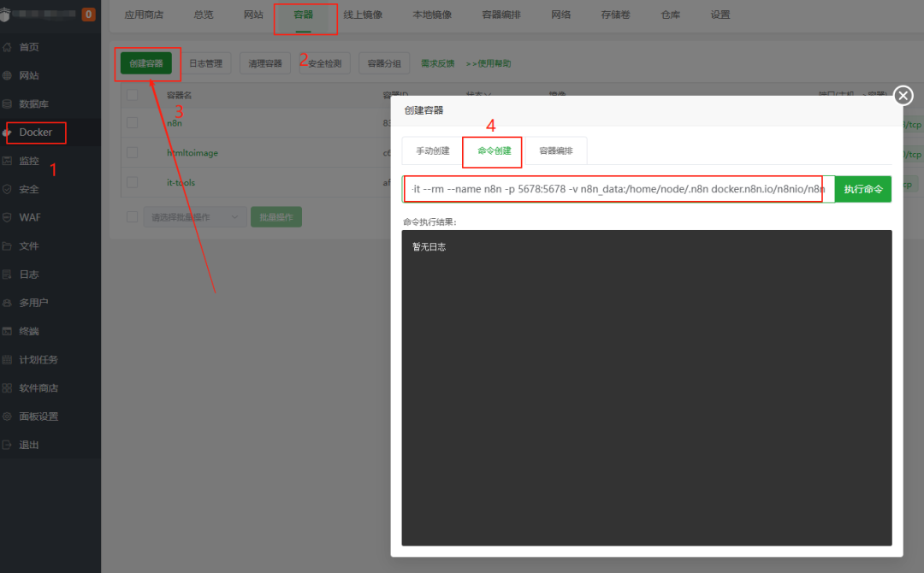Select the 命令创建 tab in dialog
Screen dimensions: 924x573
(x=494, y=151)
